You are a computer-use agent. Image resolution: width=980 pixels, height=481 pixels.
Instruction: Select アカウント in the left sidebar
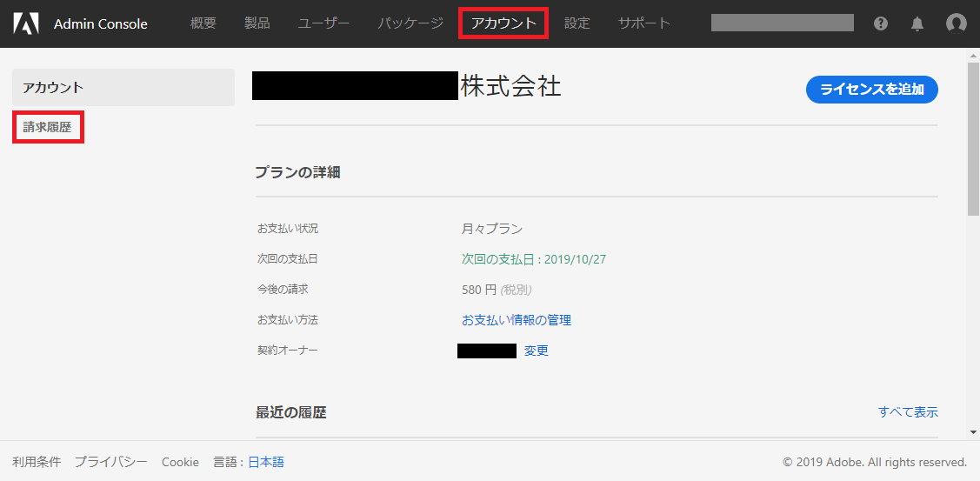123,87
